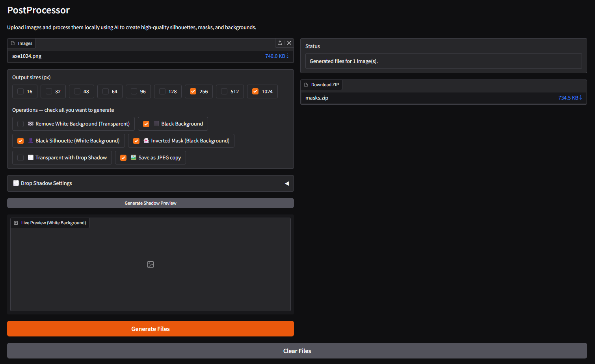Remove uploaded file with the X icon
The image size is (595, 364).
[289, 43]
